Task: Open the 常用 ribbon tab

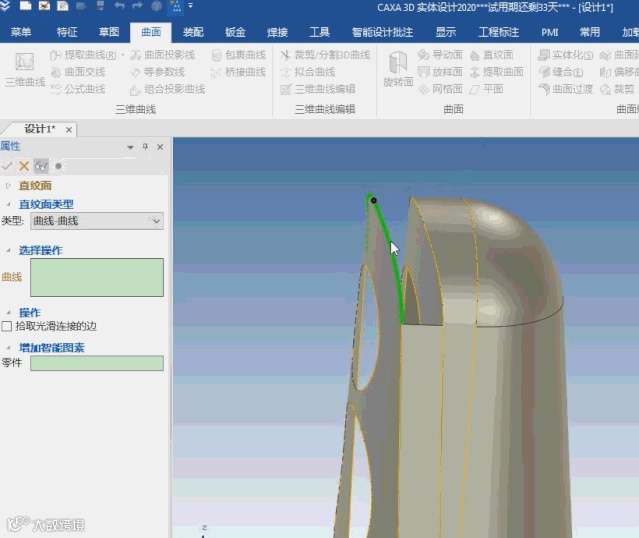Action: [x=590, y=32]
